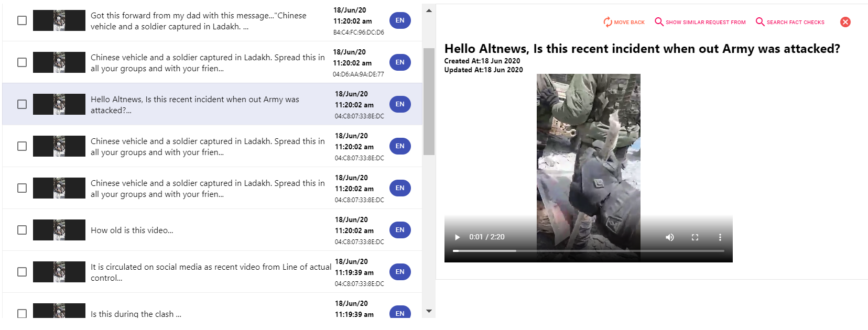The width and height of the screenshot is (868, 330).
Task: Click the 0:01 / 2:20 video time display
Action: pos(487,237)
